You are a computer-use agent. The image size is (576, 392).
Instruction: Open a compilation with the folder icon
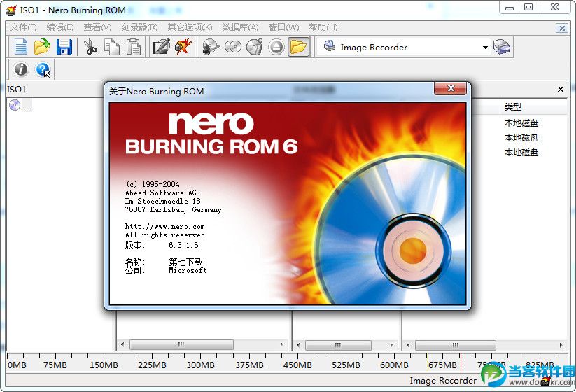[42, 47]
